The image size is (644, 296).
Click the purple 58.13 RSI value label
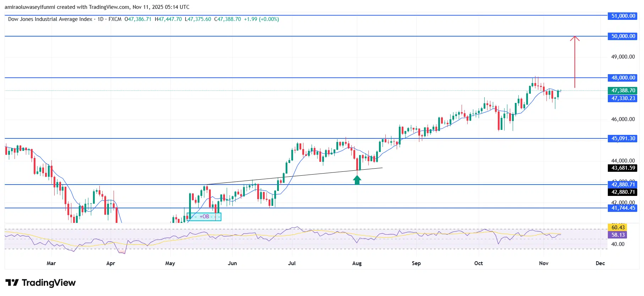pos(618,235)
